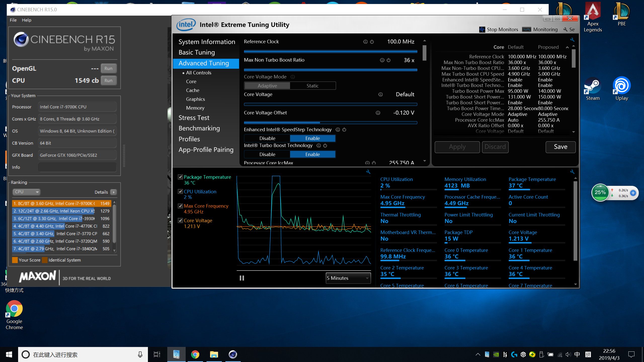Click info icon beside Intel Turbo Boost Technology
This screenshot has height=362, width=644.
[319, 146]
